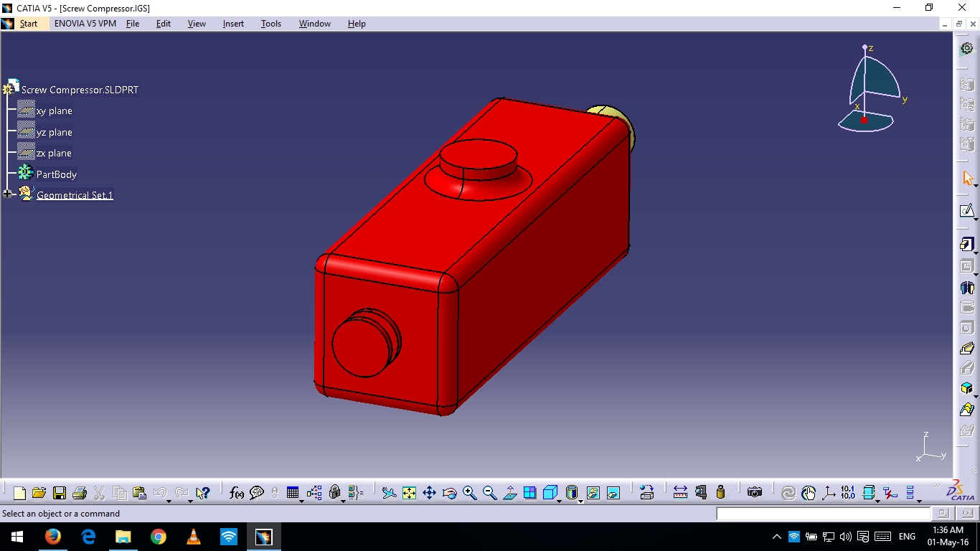980x551 pixels.
Task: Zoom out with the magnifier minus icon
Action: coord(490,493)
